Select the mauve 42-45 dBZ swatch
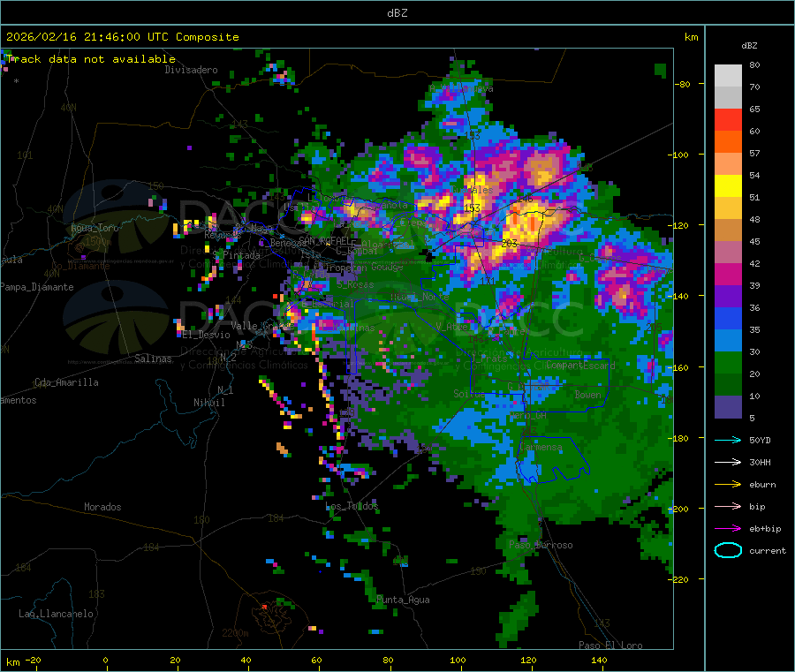This screenshot has height=672, width=795. (728, 253)
